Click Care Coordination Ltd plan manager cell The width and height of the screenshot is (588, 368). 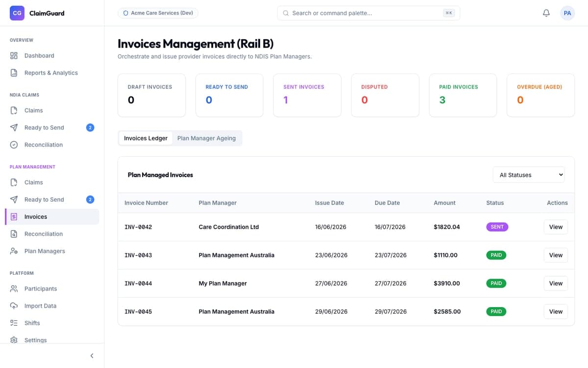tap(229, 227)
